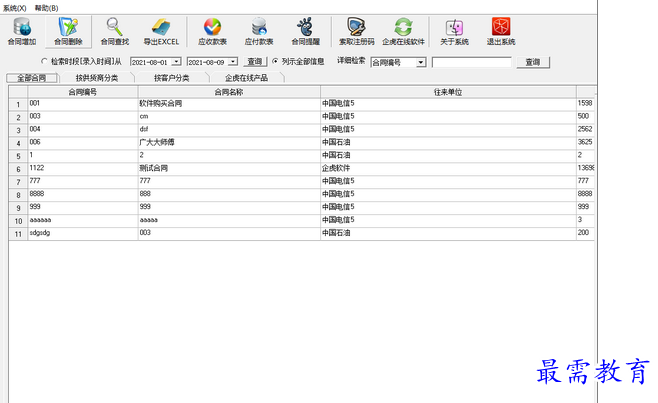Click amount cell 3625

tap(585, 143)
